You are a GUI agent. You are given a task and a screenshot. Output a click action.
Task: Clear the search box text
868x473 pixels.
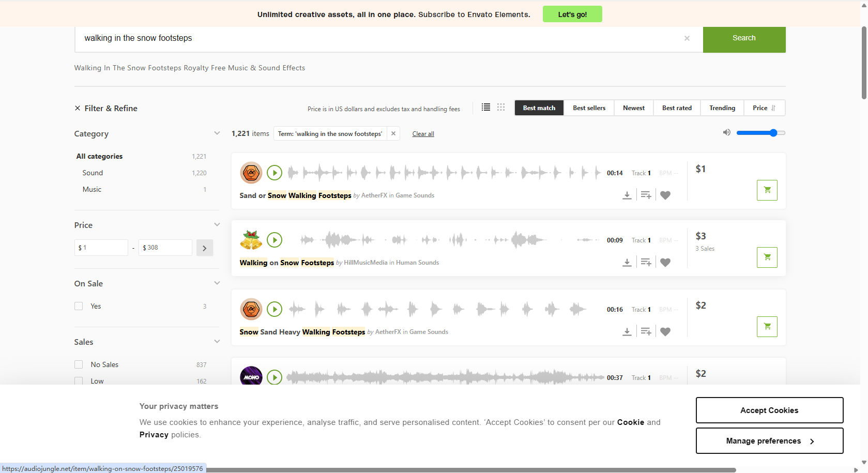(x=687, y=38)
